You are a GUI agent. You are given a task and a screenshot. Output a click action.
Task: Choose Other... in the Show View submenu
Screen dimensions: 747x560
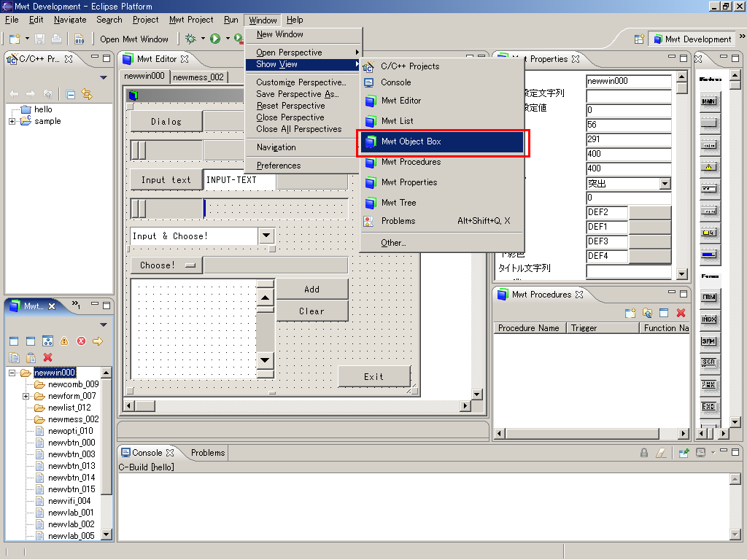tap(393, 243)
